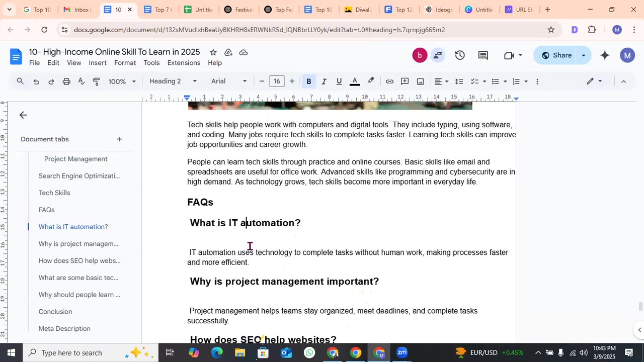644x362 pixels.
Task: Open the zoom level dropdown
Action: 122,81
